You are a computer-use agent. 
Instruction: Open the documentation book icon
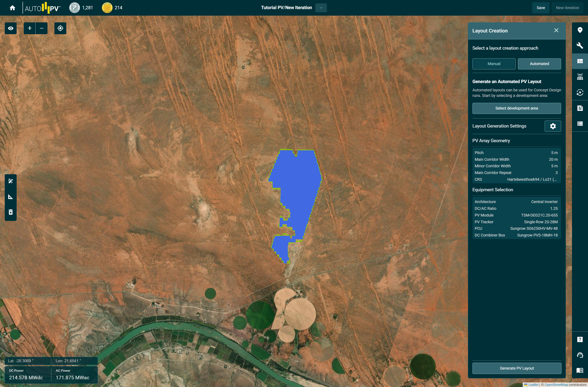click(580, 370)
